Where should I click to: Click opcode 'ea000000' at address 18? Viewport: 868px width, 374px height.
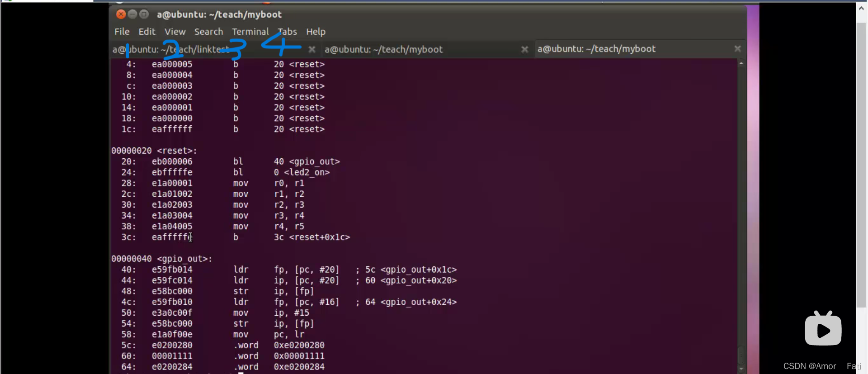[172, 118]
